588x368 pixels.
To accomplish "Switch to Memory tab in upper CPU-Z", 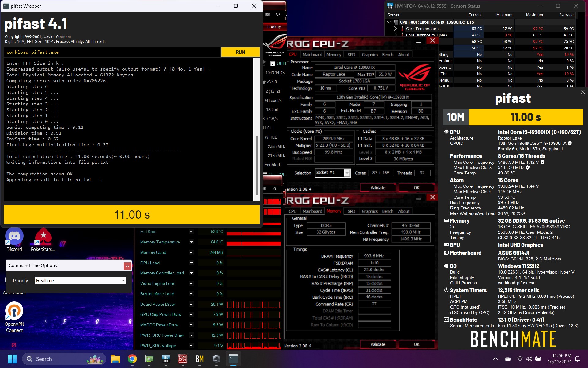I will pyautogui.click(x=334, y=55).
